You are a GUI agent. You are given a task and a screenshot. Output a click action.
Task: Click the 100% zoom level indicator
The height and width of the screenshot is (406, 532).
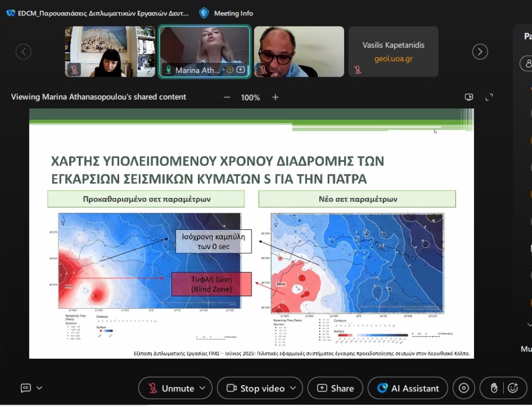250,97
